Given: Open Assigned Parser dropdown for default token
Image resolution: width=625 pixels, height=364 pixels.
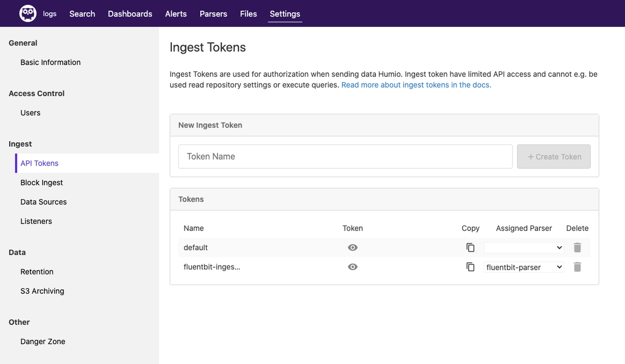Looking at the screenshot, I should click(524, 248).
